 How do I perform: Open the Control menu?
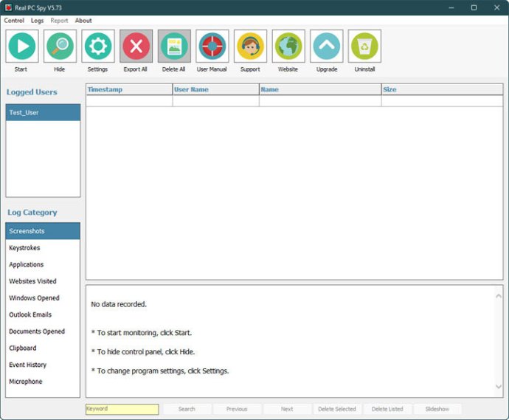pos(14,21)
